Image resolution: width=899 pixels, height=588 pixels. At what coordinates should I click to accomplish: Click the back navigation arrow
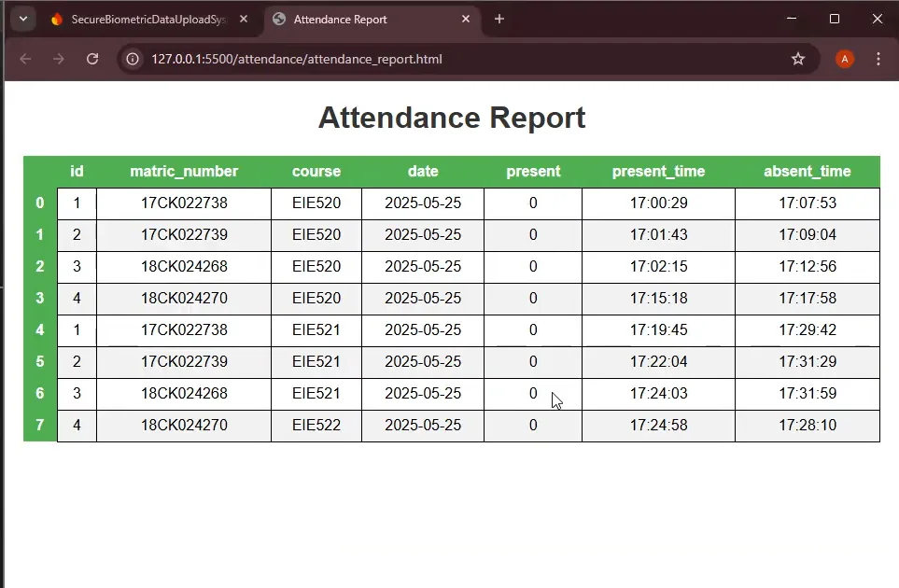pyautogui.click(x=25, y=59)
